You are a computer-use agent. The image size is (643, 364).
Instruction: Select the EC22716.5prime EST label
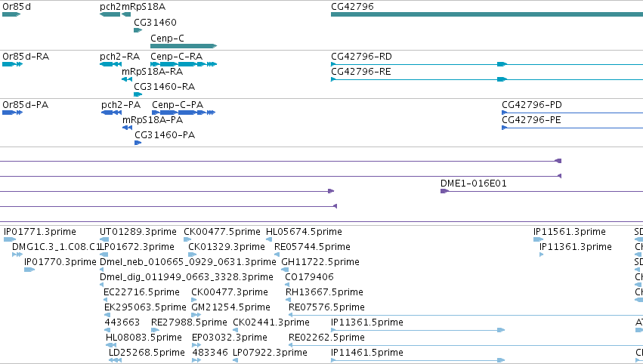click(x=141, y=293)
